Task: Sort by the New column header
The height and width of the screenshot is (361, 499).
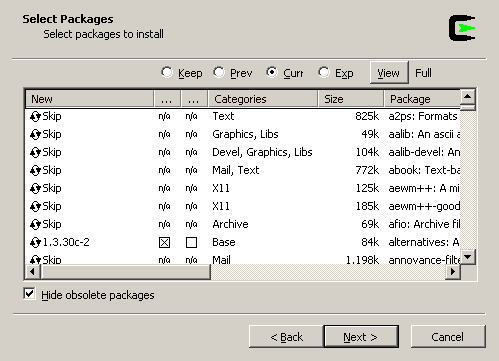Action: [x=89, y=99]
